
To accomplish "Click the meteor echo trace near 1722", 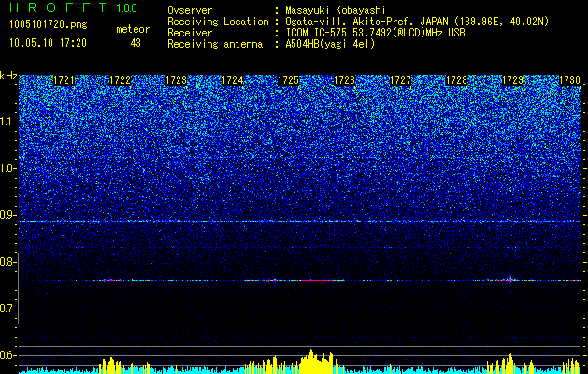I will pyautogui.click(x=125, y=280).
